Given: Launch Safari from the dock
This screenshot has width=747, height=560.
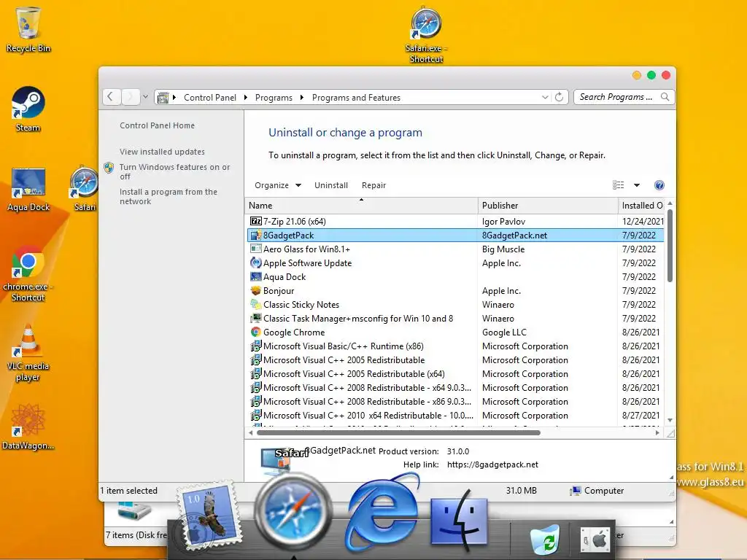Looking at the screenshot, I should click(293, 511).
